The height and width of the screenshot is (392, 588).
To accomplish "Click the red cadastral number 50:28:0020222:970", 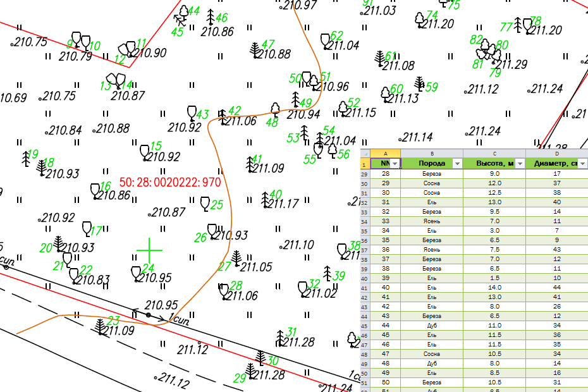I will point(169,182).
